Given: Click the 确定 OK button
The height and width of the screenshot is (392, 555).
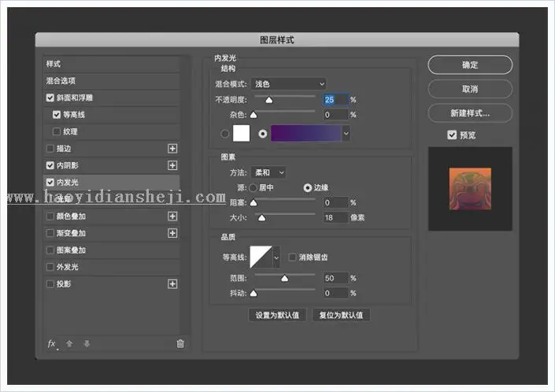Looking at the screenshot, I should (x=470, y=65).
